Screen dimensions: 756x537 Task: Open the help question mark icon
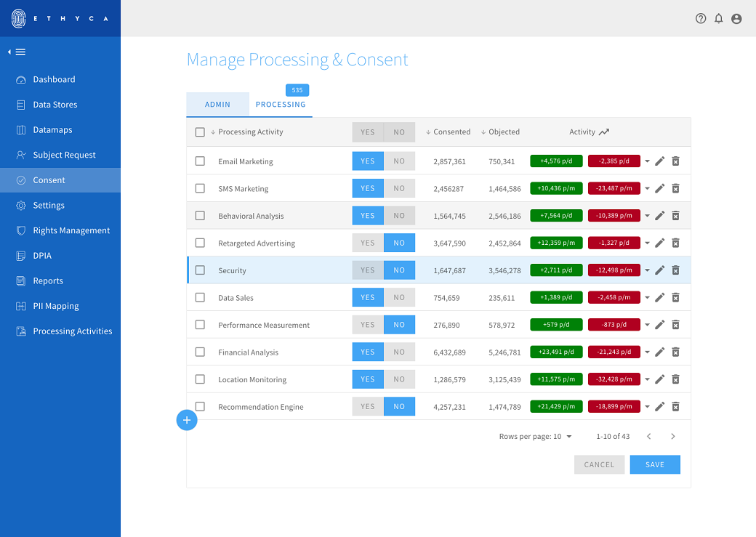700,18
